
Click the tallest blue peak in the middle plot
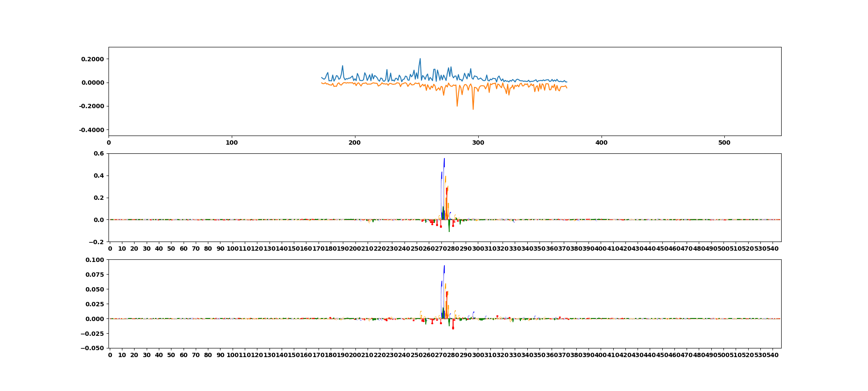[x=444, y=159]
